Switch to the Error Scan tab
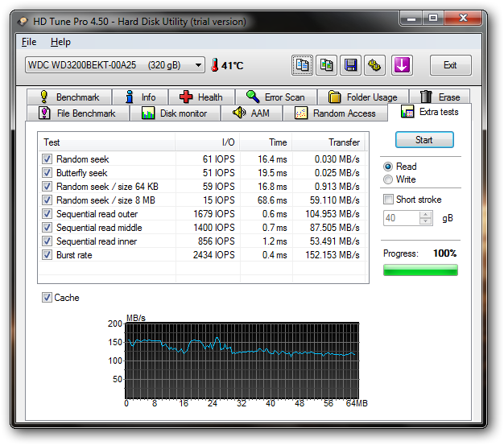The height and width of the screenshot is (445, 504). [276, 97]
